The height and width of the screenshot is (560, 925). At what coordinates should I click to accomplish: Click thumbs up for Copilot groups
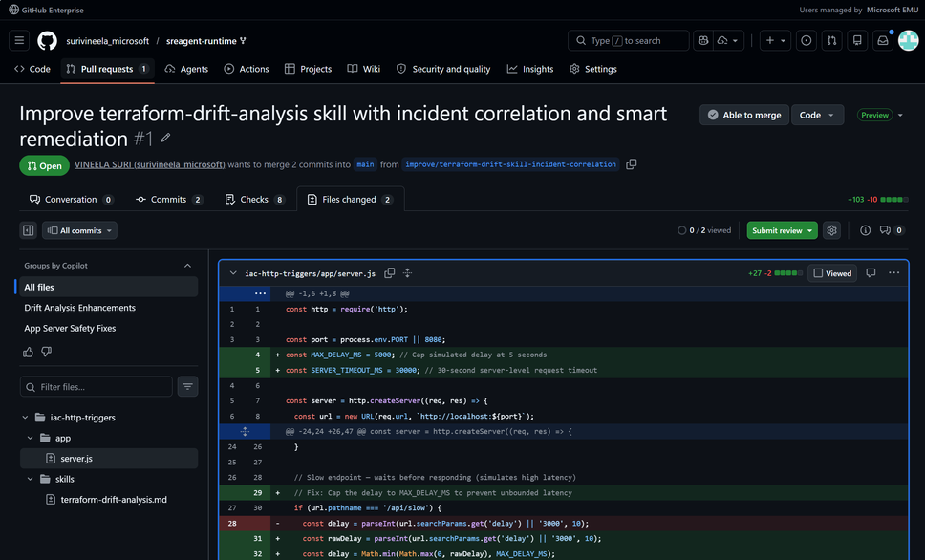29,352
